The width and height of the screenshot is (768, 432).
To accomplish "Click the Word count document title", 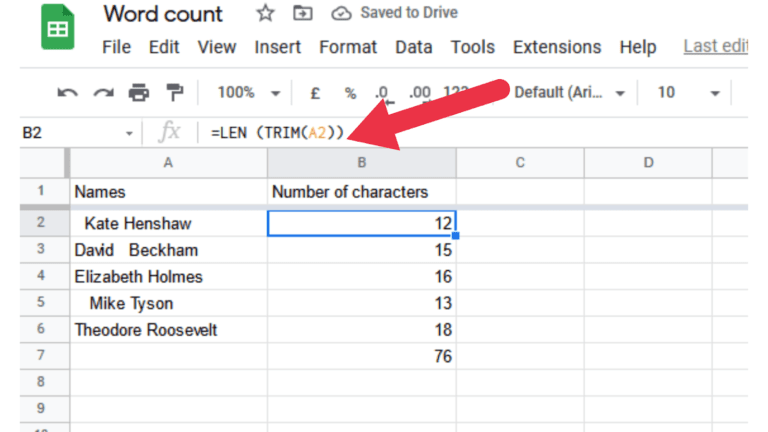I will point(163,14).
